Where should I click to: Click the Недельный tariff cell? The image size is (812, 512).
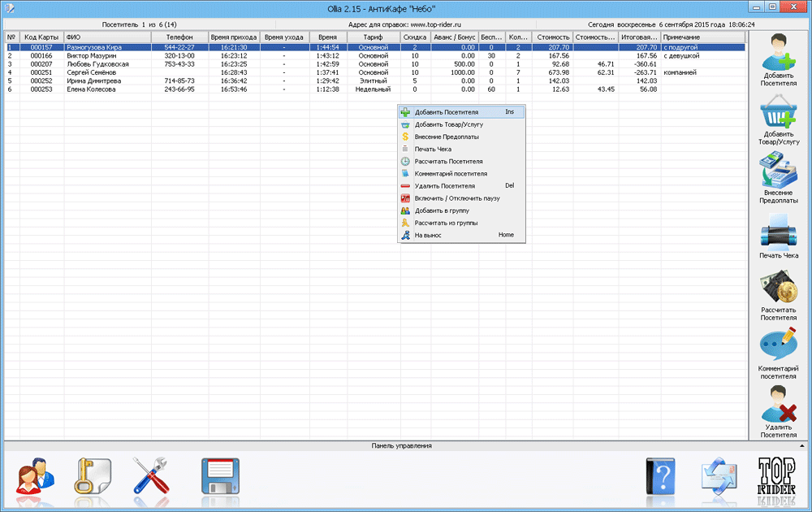[x=374, y=89]
